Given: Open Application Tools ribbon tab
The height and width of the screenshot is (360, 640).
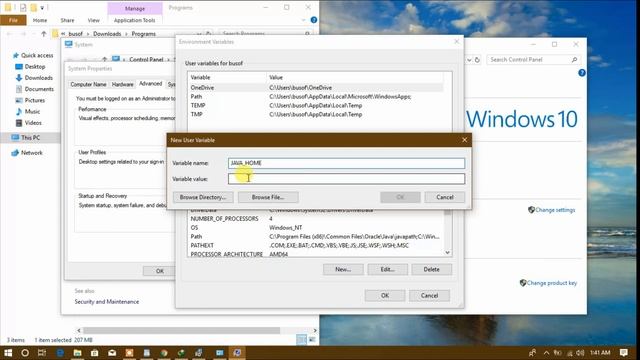Looking at the screenshot, I should pyautogui.click(x=134, y=20).
